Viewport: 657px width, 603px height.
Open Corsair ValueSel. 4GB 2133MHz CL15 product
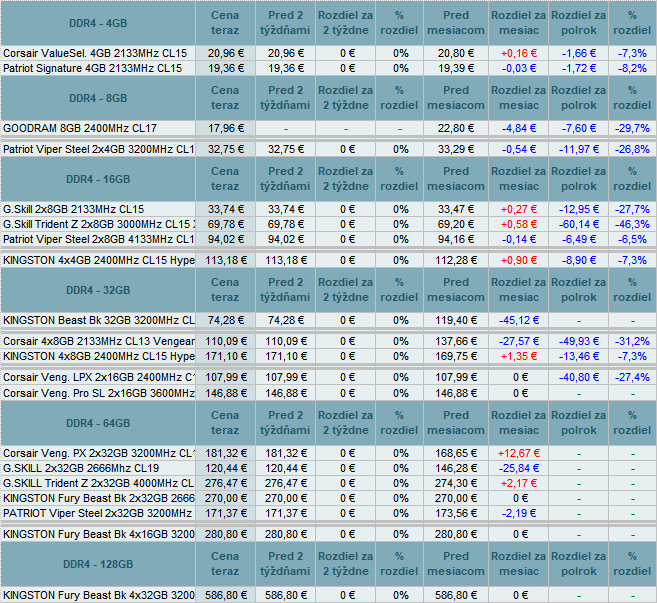[x=93, y=52]
